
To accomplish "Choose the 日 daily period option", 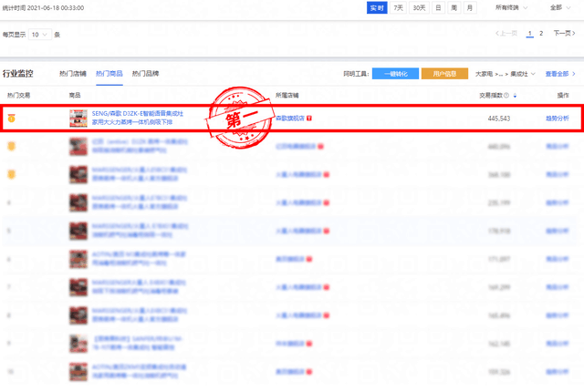I will pos(438,8).
